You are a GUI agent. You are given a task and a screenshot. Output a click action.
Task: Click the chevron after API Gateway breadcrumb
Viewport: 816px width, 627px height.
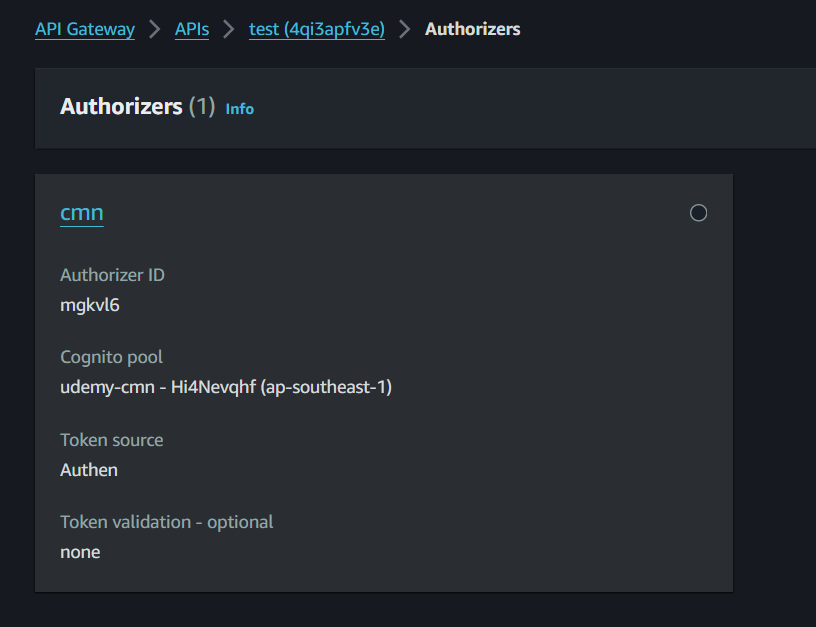(155, 29)
